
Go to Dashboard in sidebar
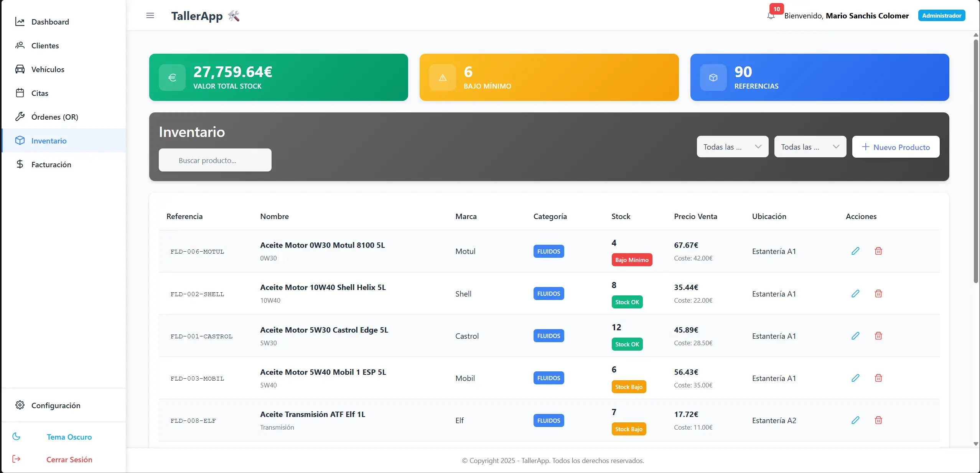tap(64, 22)
